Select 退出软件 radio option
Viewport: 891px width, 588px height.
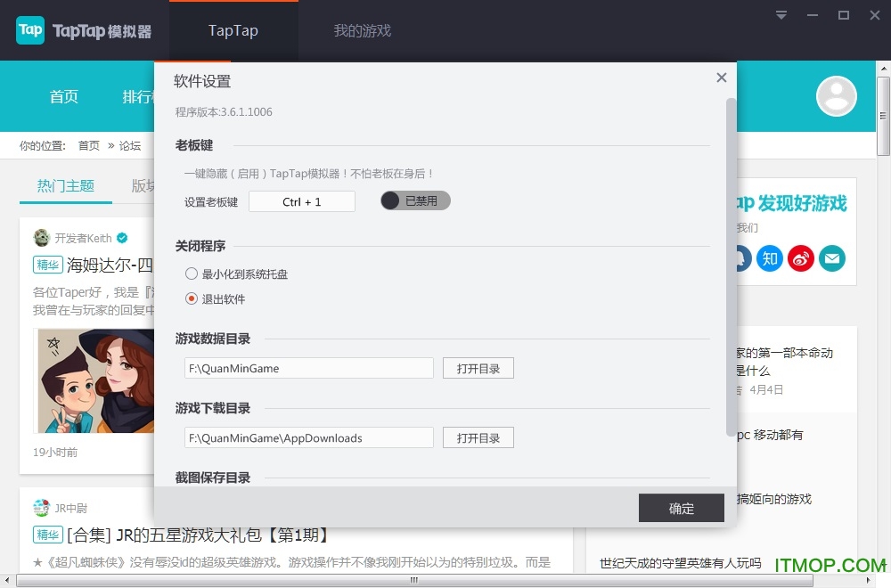[192, 299]
